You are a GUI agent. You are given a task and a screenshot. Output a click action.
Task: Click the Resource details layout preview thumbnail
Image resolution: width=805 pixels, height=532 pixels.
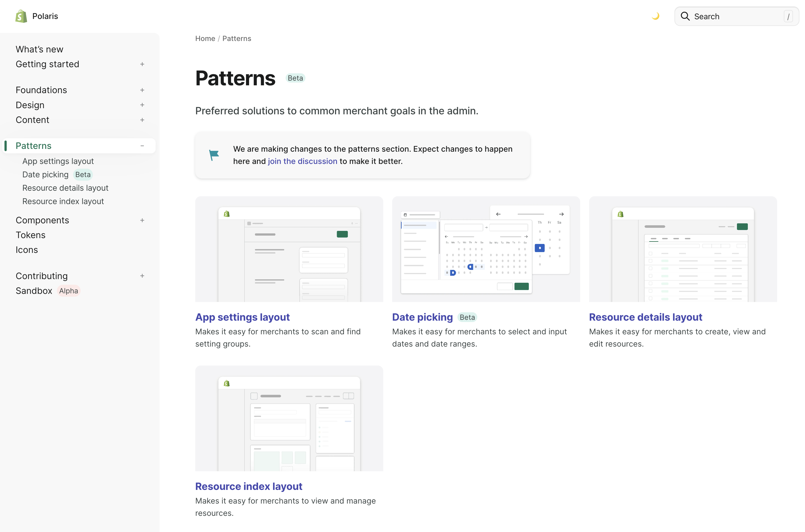coord(683,249)
